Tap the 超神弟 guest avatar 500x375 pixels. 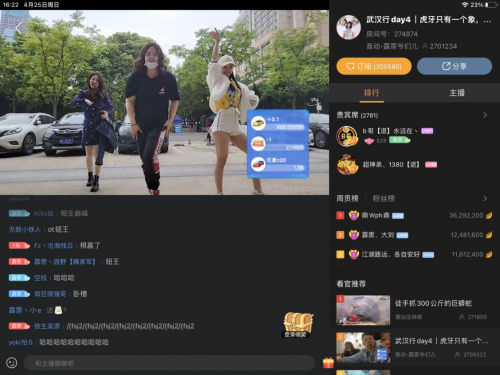347,164
